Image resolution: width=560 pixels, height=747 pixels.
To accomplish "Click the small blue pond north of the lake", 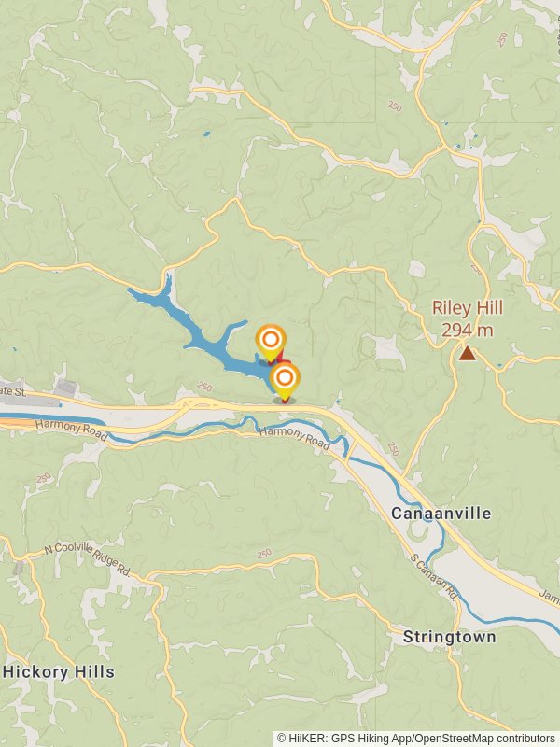I will (206, 134).
